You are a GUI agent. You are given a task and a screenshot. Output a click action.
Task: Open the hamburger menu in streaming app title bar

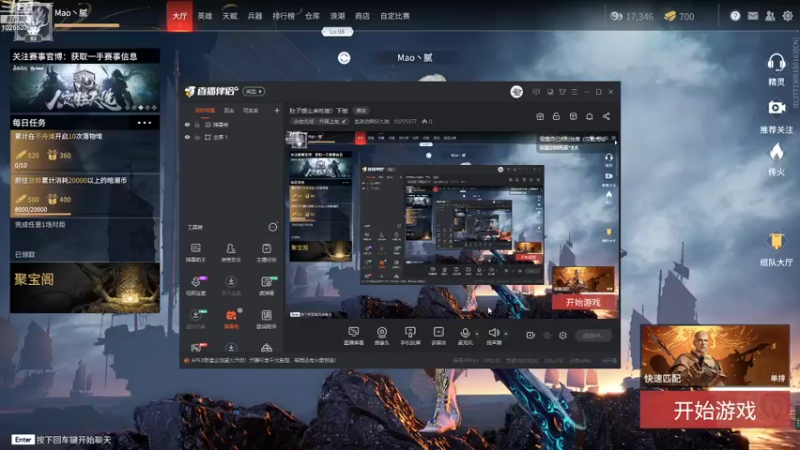coord(574,92)
